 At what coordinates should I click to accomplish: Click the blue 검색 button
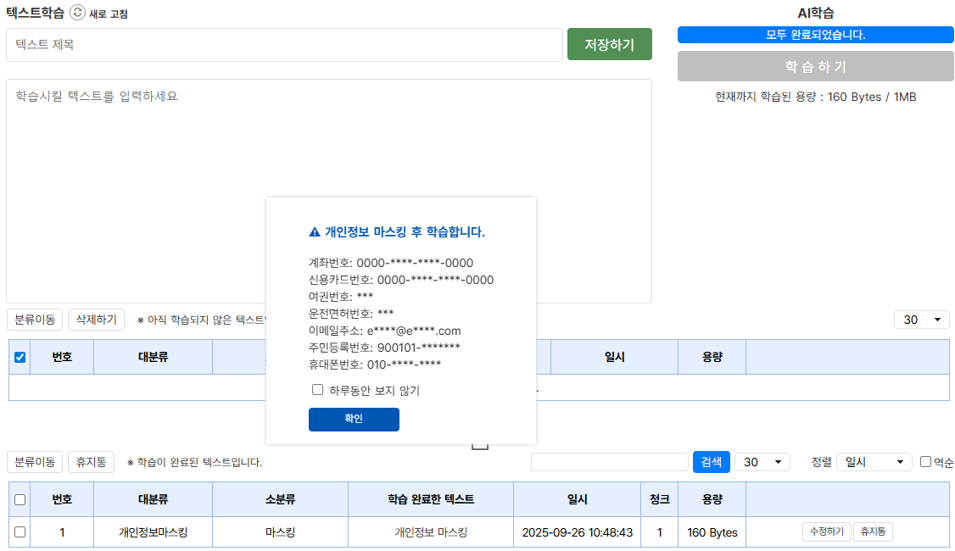711,462
